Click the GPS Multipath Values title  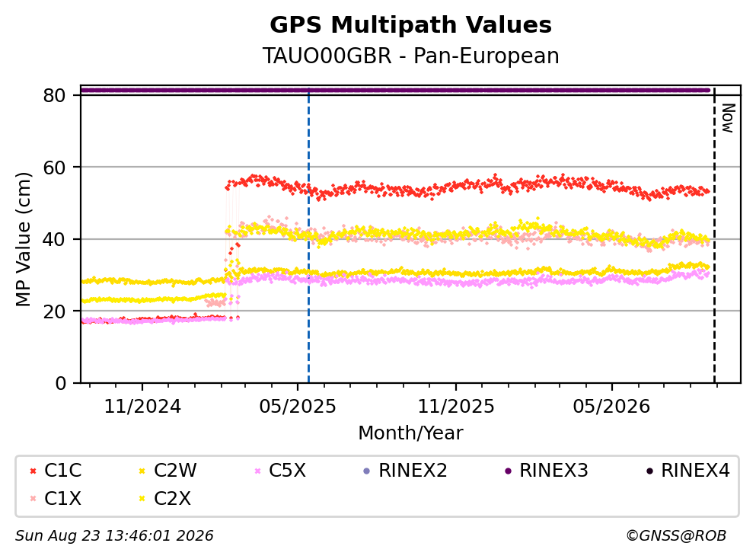point(410,25)
